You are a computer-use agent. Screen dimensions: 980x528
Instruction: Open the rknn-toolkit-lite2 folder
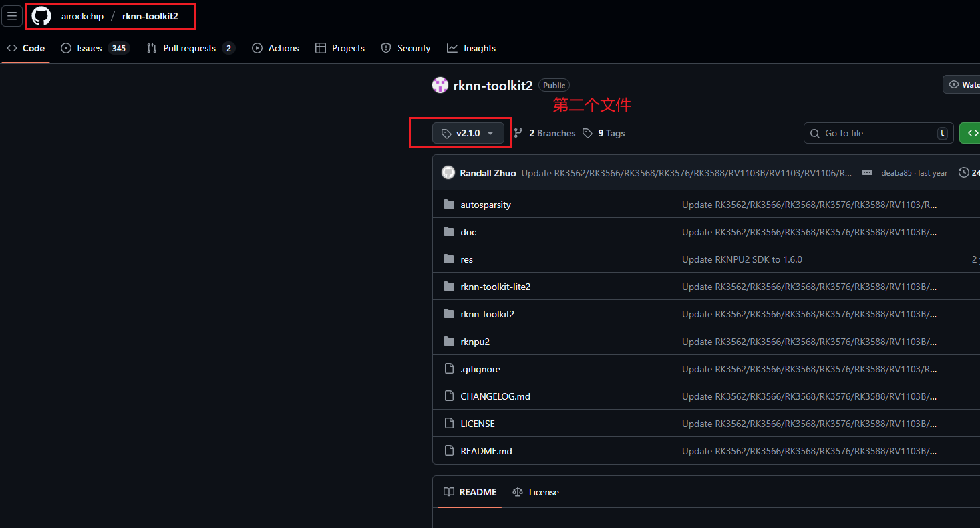tap(496, 287)
